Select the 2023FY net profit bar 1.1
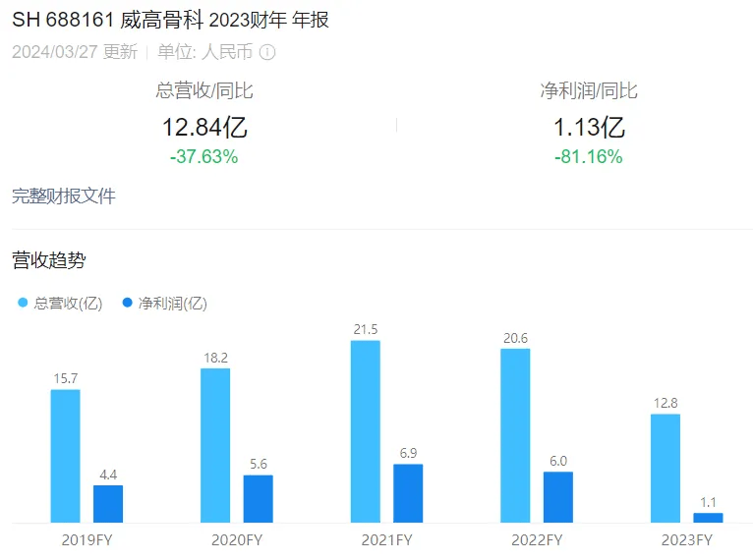Screen dimensions: 753x560 coord(708,518)
